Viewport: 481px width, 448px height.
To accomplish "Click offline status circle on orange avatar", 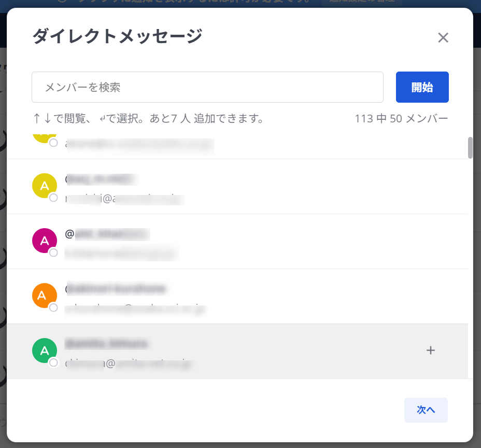I will [53, 307].
